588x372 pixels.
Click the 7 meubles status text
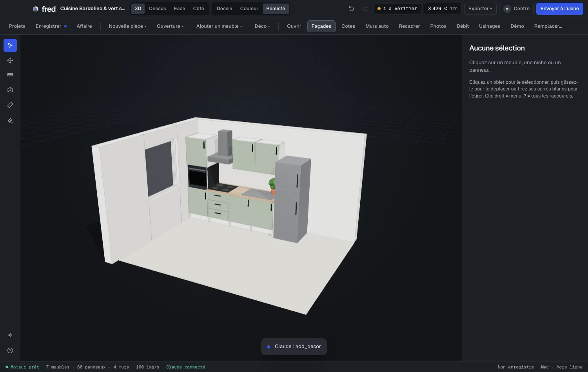click(x=58, y=367)
